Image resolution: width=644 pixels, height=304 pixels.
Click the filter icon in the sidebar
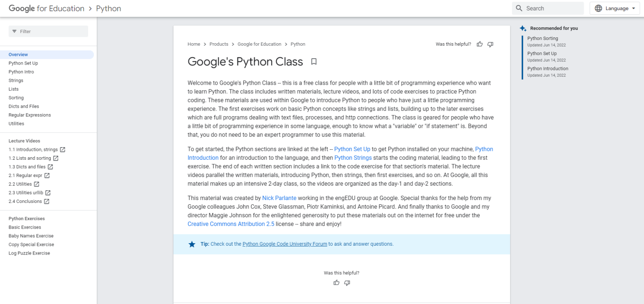click(15, 31)
